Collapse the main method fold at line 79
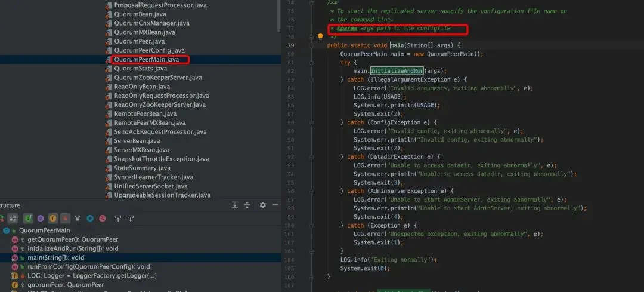This screenshot has height=292, width=644. coord(312,45)
